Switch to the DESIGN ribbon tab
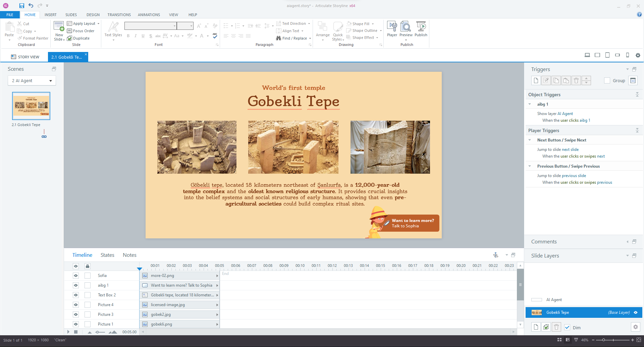Screen dimensions: 644x347 (93, 15)
